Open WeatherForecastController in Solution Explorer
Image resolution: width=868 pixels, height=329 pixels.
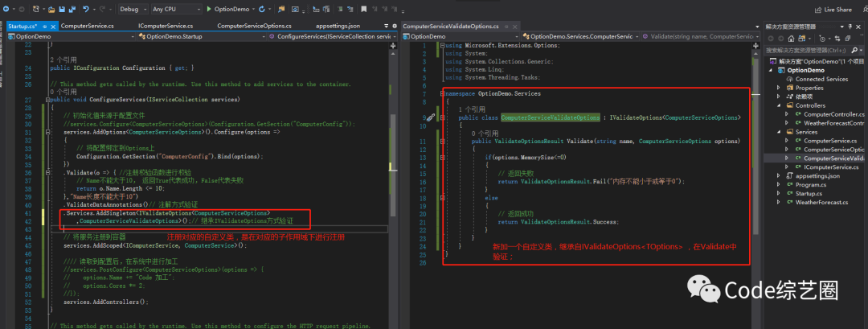833,123
